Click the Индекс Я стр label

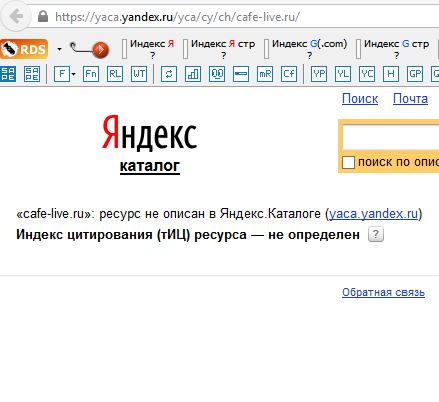point(223,44)
